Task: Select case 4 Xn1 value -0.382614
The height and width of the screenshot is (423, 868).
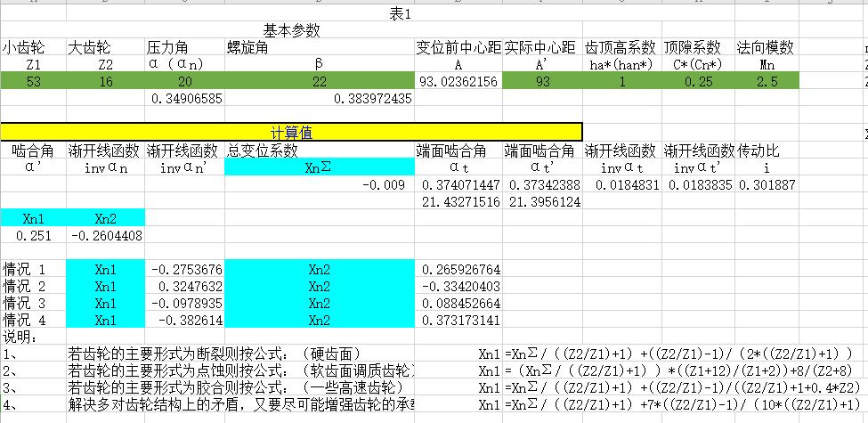Action: (x=185, y=320)
